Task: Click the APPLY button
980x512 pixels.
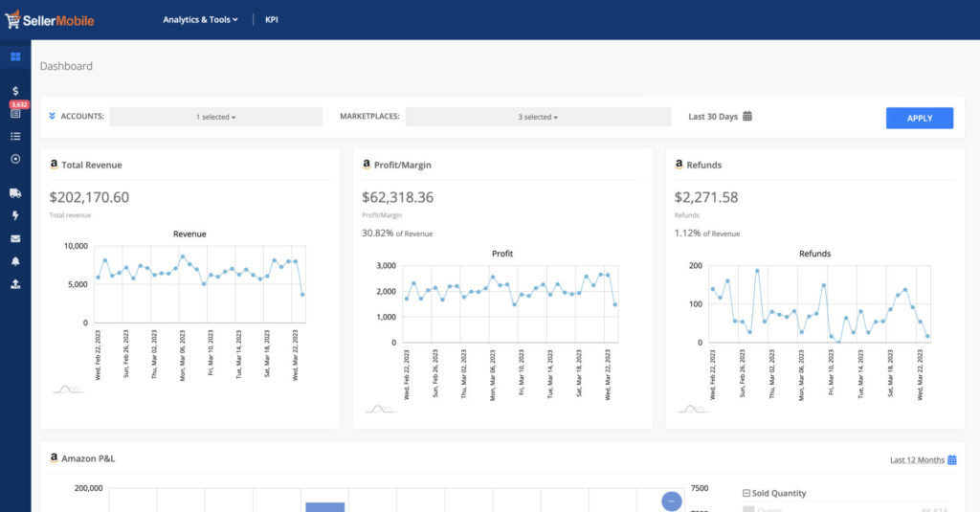Action: pyautogui.click(x=920, y=118)
